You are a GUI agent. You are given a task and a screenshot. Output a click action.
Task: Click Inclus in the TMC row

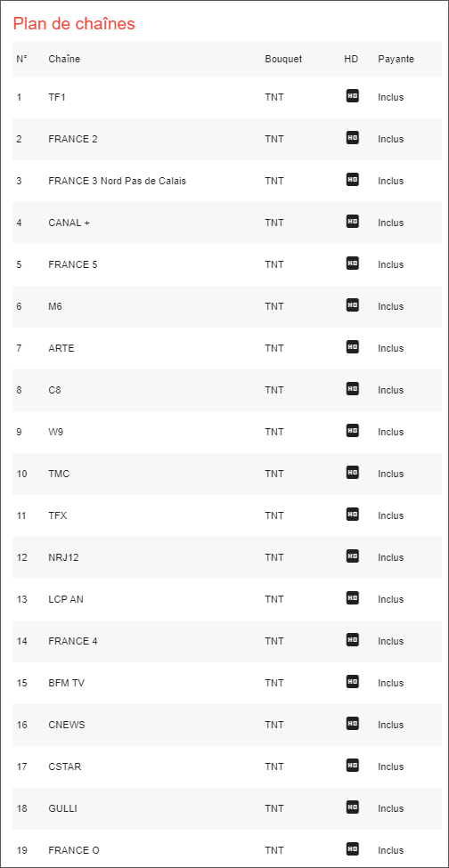[x=391, y=474]
